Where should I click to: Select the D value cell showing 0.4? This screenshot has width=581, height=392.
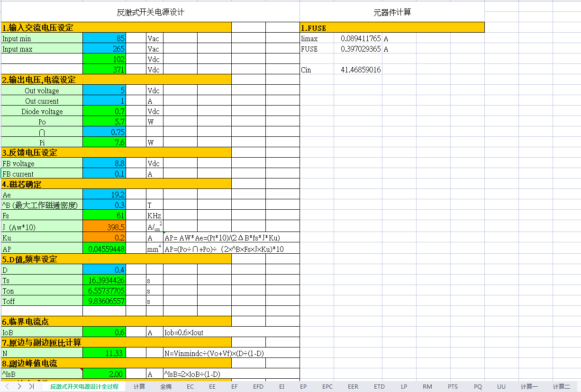tap(104, 269)
